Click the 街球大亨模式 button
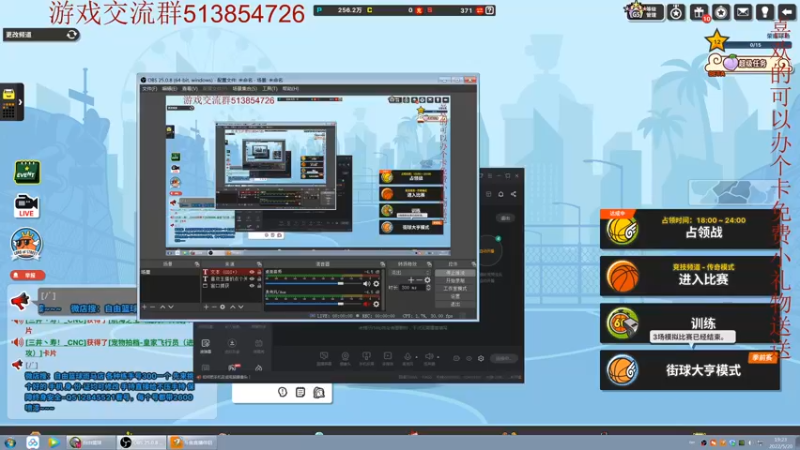This screenshot has width=800, height=450. pos(690,370)
